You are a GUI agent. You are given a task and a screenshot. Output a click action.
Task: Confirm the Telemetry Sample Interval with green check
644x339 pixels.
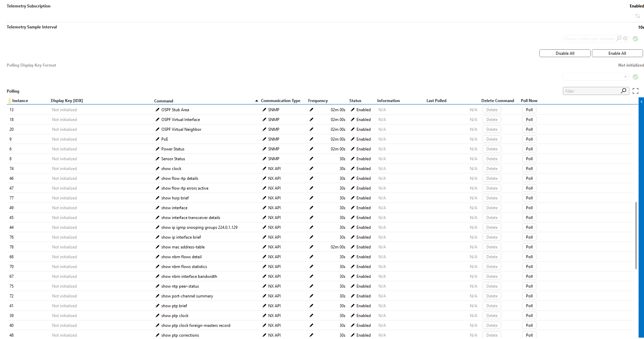635,39
